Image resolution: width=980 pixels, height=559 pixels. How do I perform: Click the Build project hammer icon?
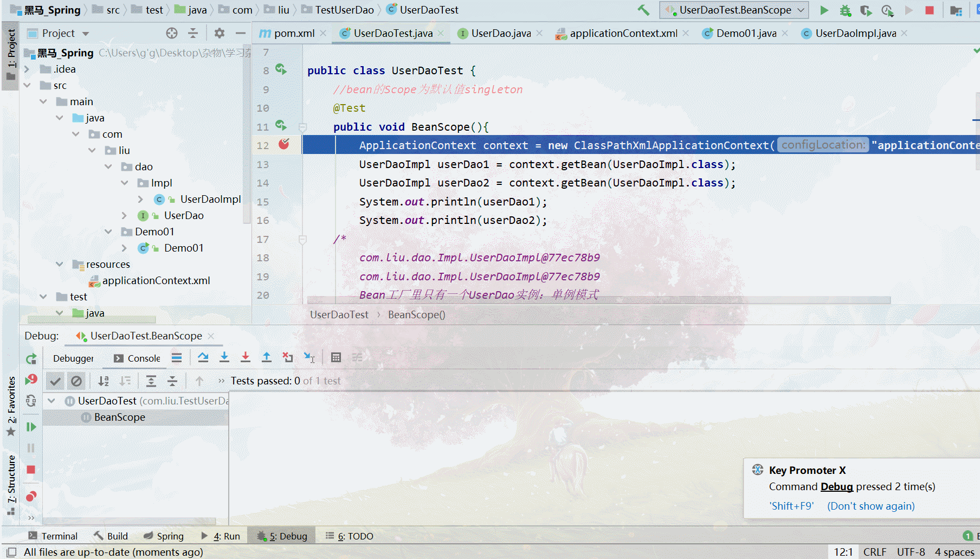(x=643, y=10)
